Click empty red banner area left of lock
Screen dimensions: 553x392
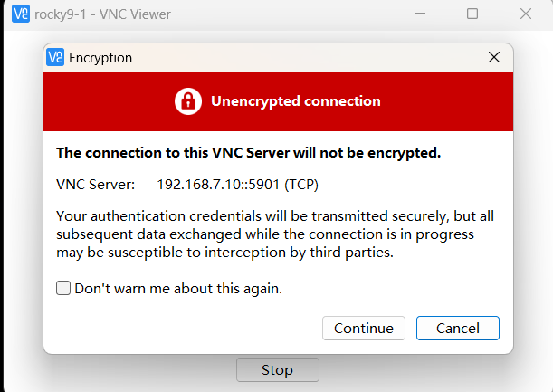click(109, 101)
